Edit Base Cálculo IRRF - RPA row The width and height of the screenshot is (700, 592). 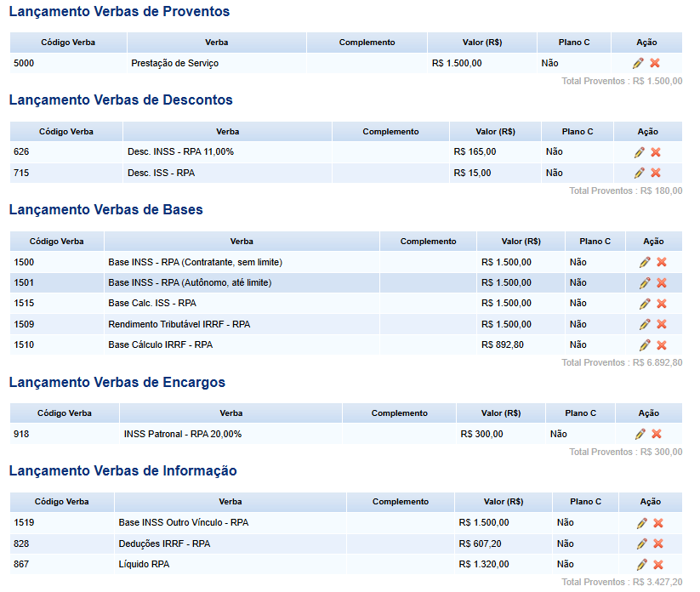(645, 345)
